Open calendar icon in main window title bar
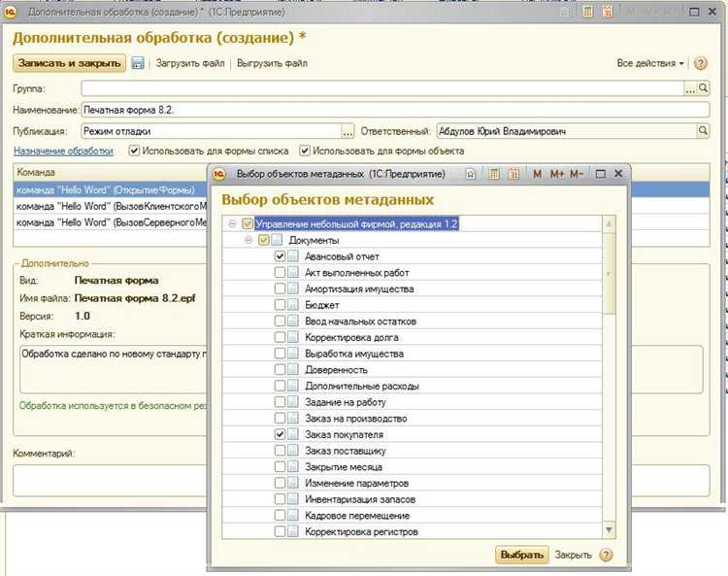Screen dimensions: 728x576 [608, 12]
